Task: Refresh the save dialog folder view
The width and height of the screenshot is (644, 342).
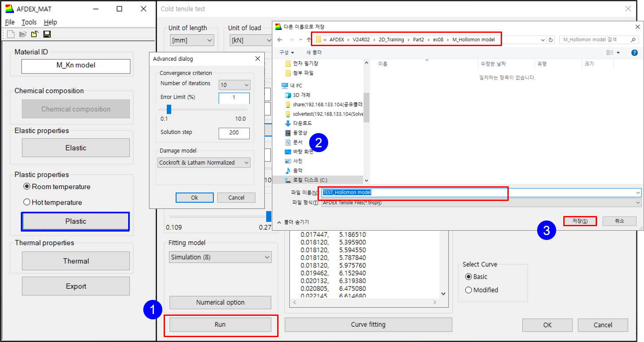Action: 551,39
